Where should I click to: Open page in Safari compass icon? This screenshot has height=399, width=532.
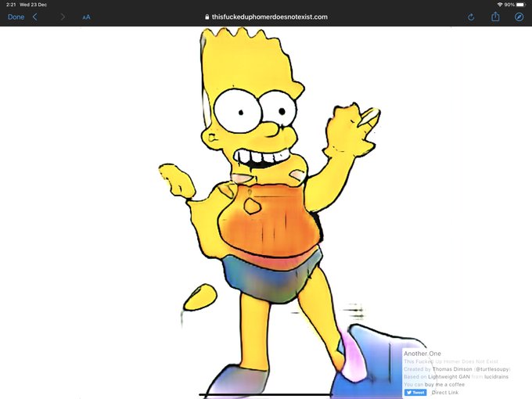(x=519, y=17)
